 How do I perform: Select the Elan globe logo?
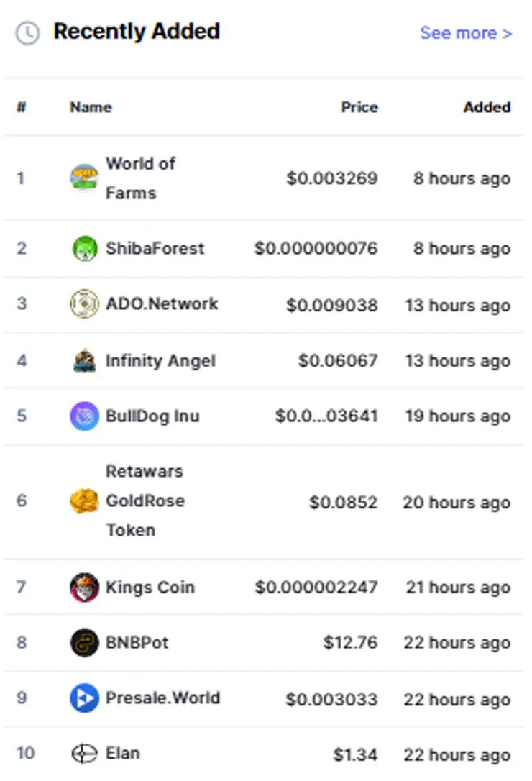click(84, 754)
